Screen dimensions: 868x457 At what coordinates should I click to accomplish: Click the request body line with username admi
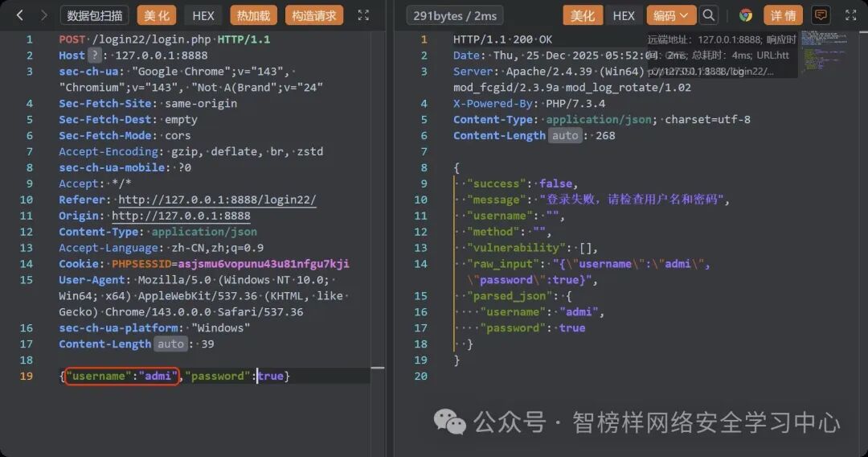[174, 376]
